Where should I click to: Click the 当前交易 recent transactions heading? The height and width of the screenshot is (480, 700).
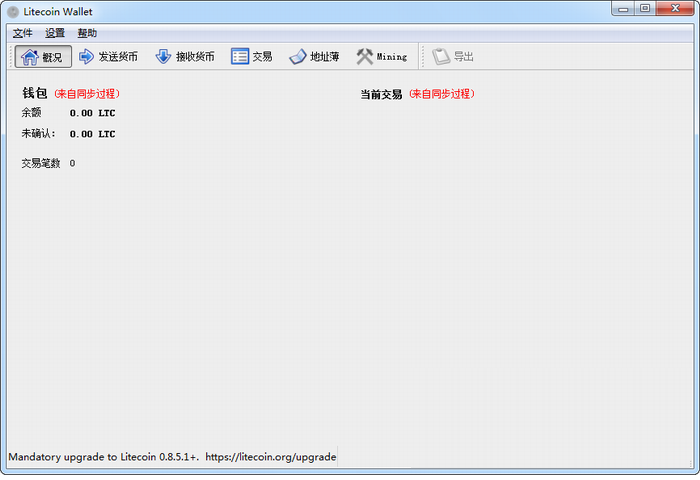point(381,94)
